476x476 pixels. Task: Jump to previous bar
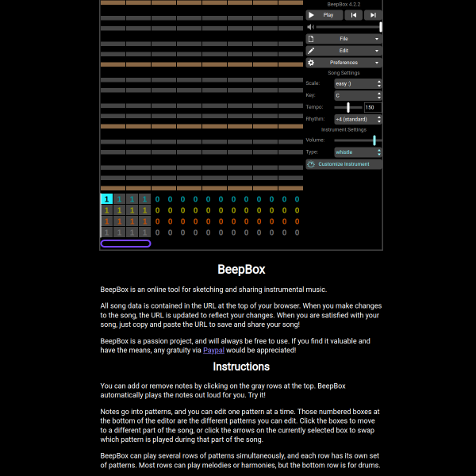coord(353,15)
